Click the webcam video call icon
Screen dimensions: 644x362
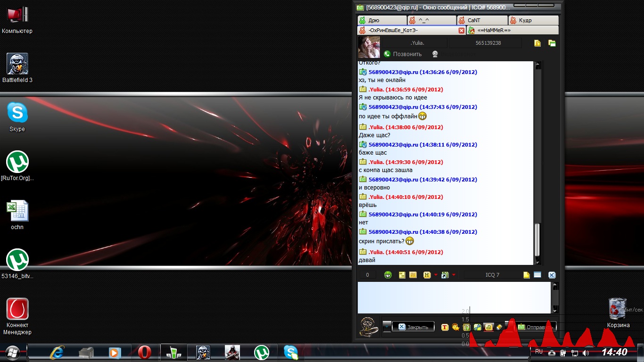click(435, 54)
